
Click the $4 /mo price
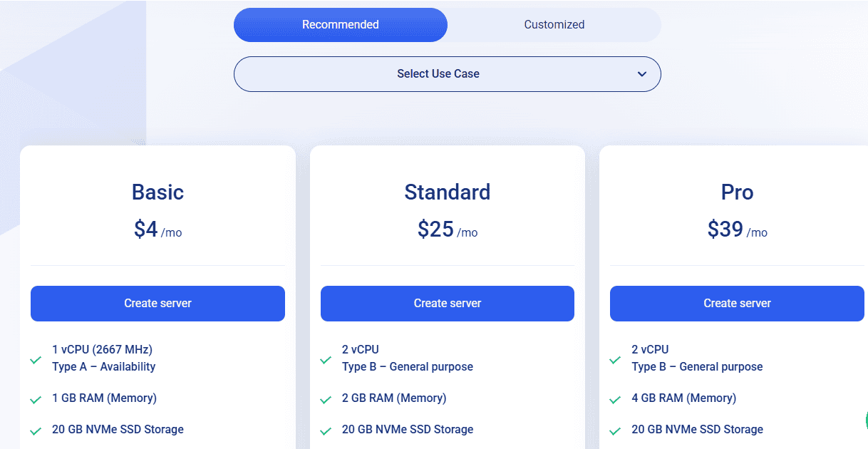(x=157, y=229)
